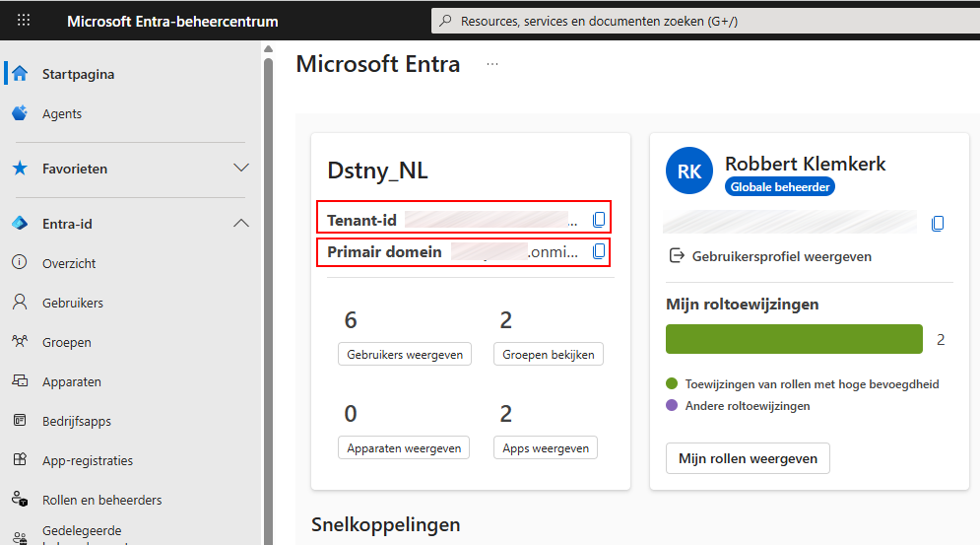Click the Apparaten weergeven button
The width and height of the screenshot is (980, 545).
pyautogui.click(x=404, y=448)
